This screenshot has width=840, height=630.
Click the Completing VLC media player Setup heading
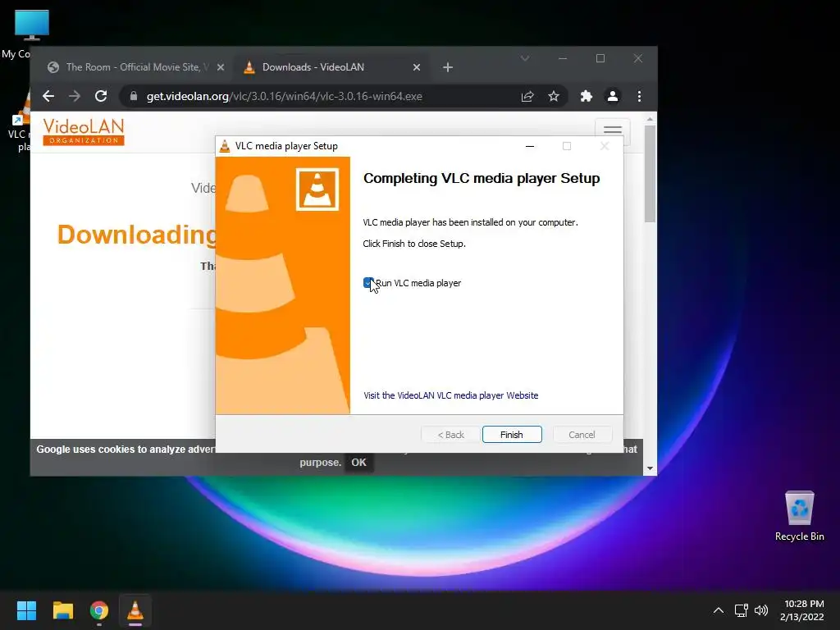click(x=481, y=178)
